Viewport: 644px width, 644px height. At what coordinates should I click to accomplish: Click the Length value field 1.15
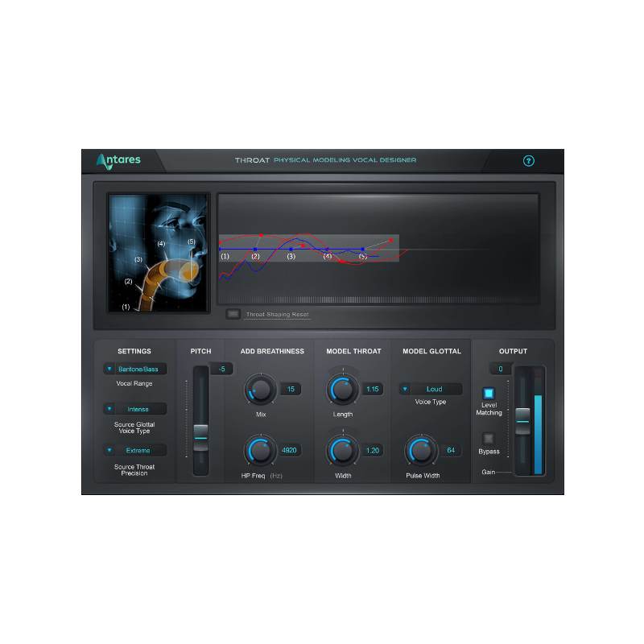click(x=373, y=389)
